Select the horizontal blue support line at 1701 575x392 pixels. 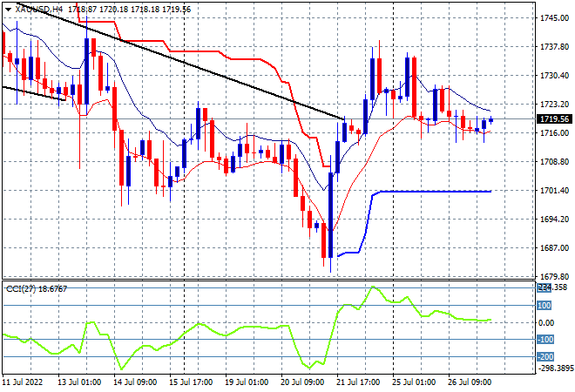click(436, 191)
